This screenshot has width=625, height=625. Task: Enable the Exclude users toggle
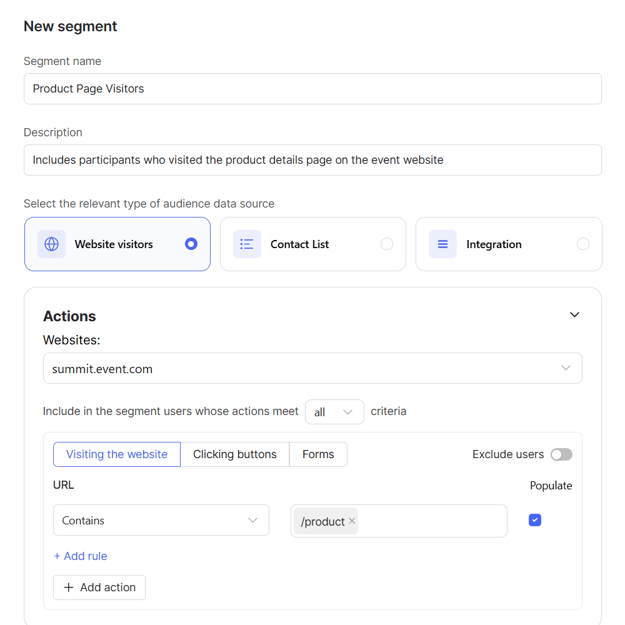pyautogui.click(x=561, y=454)
